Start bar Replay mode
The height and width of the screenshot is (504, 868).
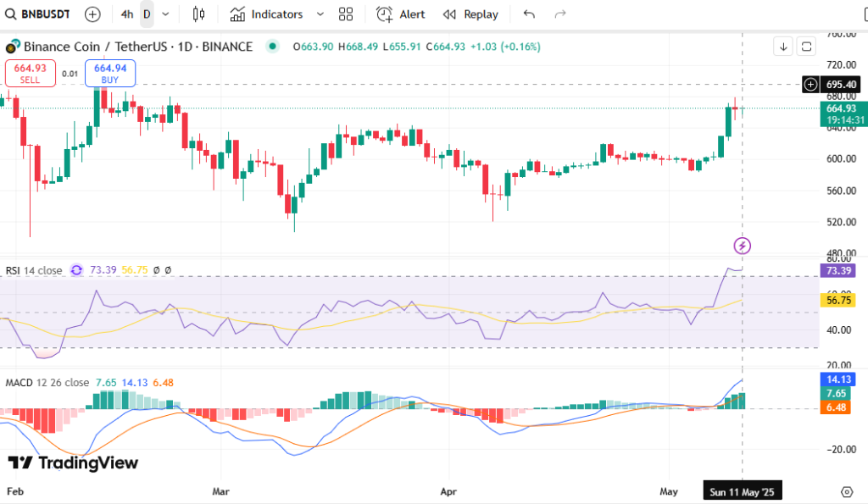(x=470, y=14)
